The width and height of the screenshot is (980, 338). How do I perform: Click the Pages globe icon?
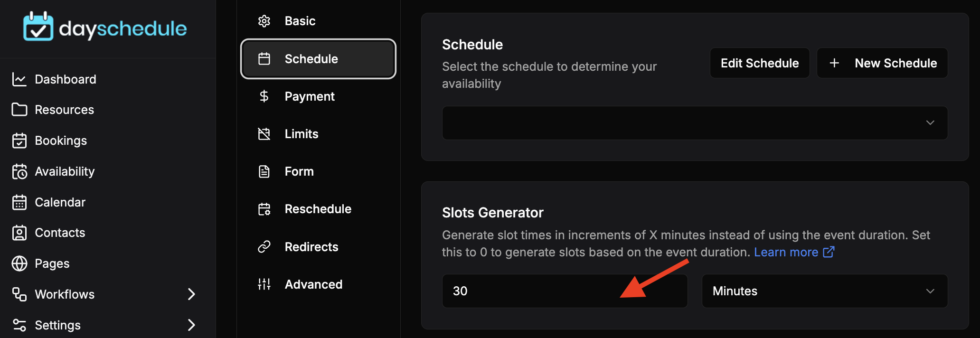click(x=19, y=263)
